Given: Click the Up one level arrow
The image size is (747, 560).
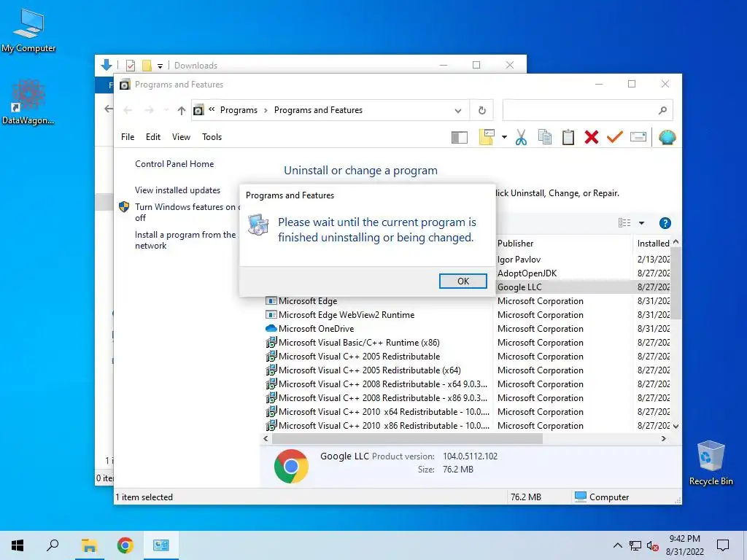Looking at the screenshot, I should coord(181,111).
